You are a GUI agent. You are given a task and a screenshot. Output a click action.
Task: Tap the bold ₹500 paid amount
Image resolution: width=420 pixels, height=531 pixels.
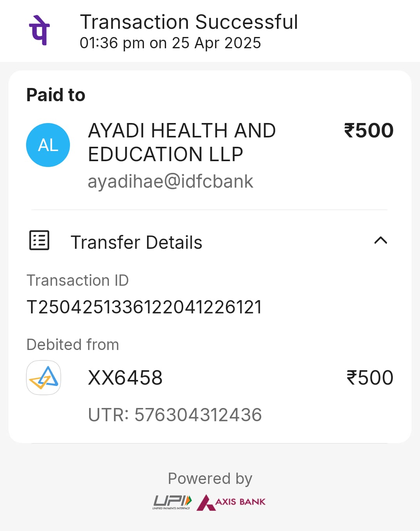pyautogui.click(x=369, y=130)
